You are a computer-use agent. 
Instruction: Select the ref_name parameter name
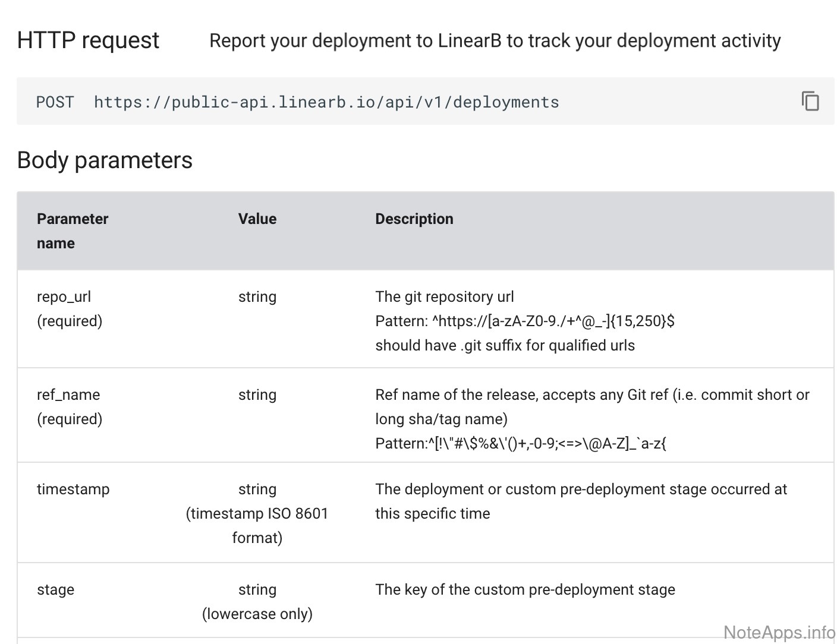point(68,394)
